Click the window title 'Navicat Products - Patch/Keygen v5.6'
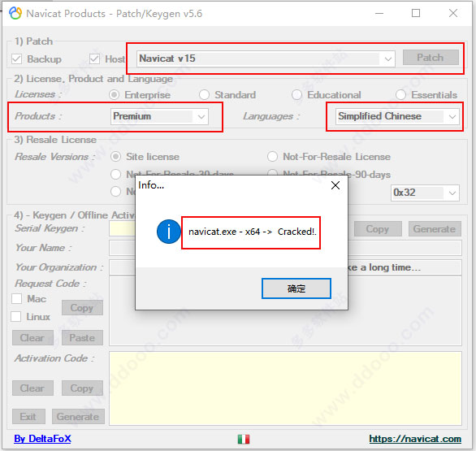476x451 pixels. tap(115, 13)
